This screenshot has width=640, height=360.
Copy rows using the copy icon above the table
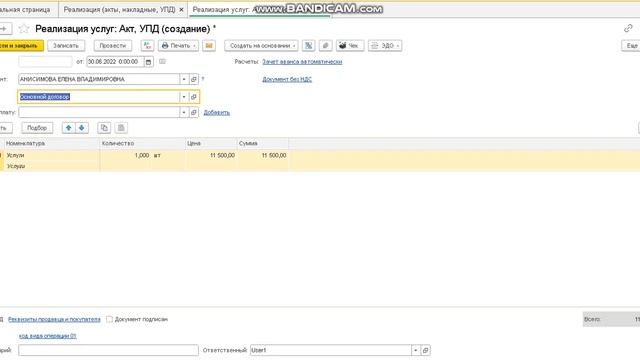(104, 128)
